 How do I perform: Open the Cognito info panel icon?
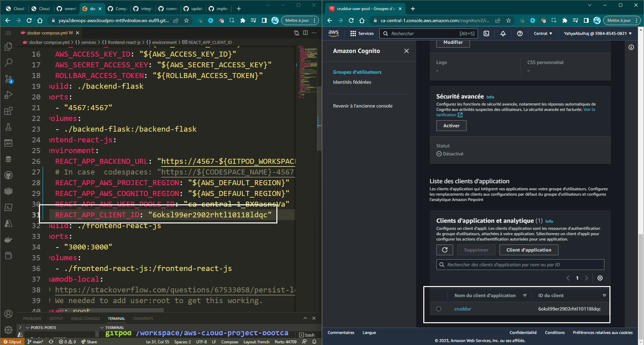point(631,47)
